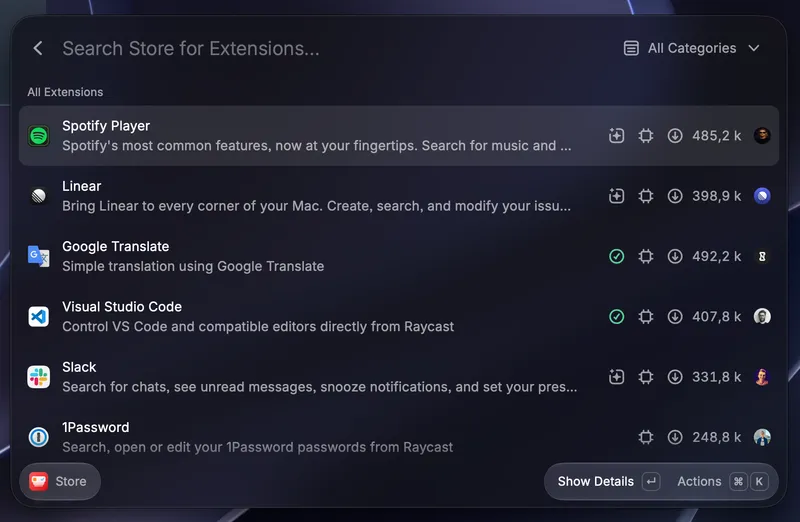Click the Command key hint
This screenshot has width=800, height=522.
(x=738, y=481)
